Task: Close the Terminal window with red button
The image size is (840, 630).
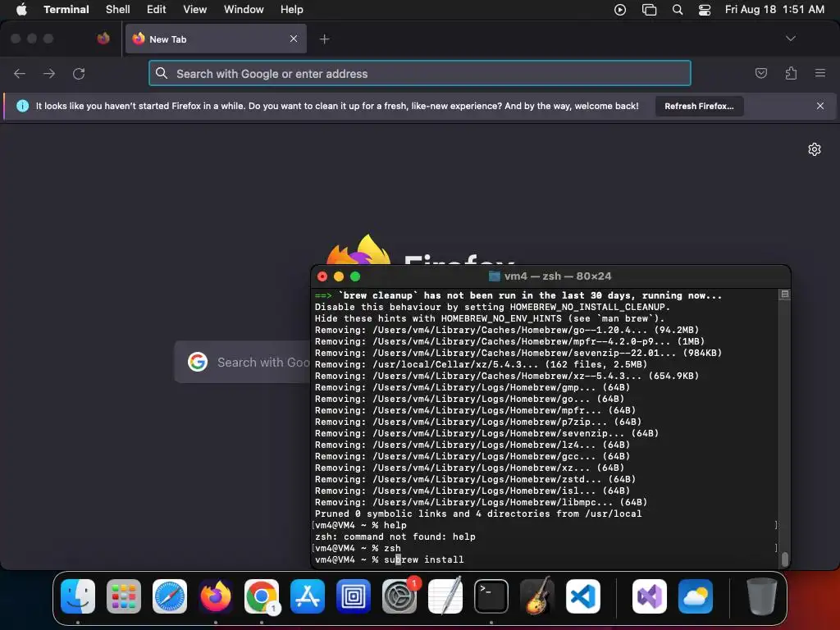Action: coord(322,276)
